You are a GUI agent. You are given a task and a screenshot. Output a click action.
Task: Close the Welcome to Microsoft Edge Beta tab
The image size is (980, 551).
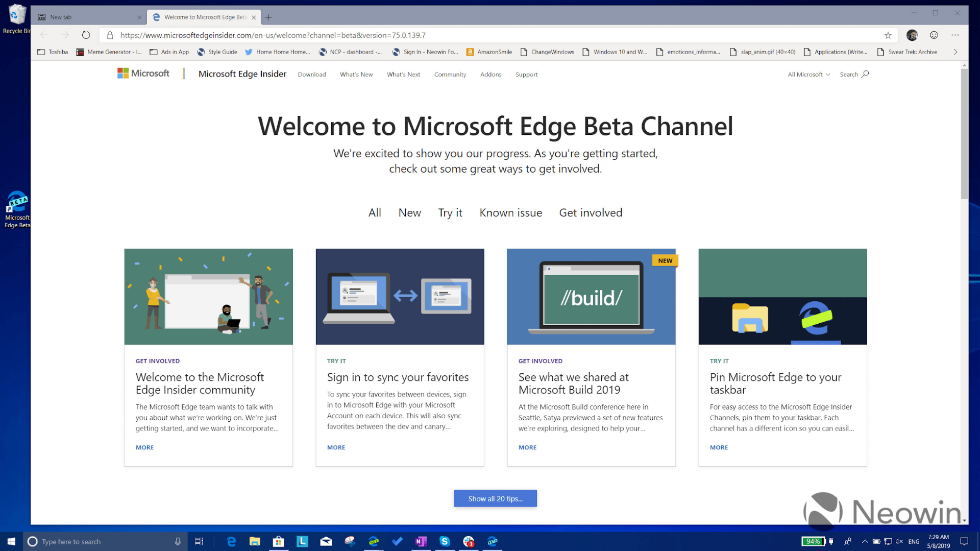(254, 17)
